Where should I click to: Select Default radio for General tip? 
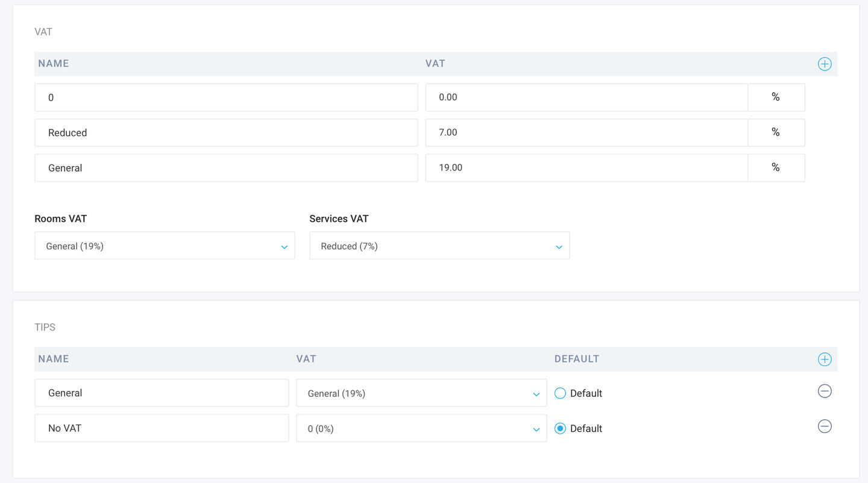coord(560,393)
